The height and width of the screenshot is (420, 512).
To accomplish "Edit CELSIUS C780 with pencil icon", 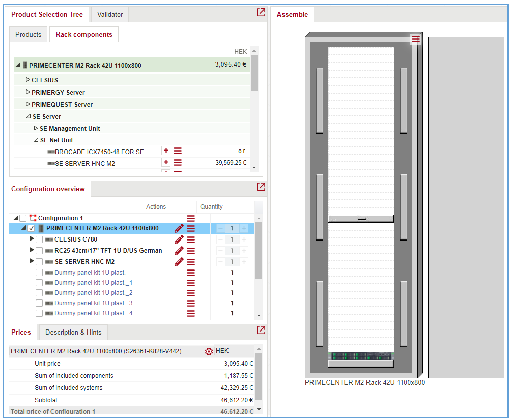I will pos(179,239).
